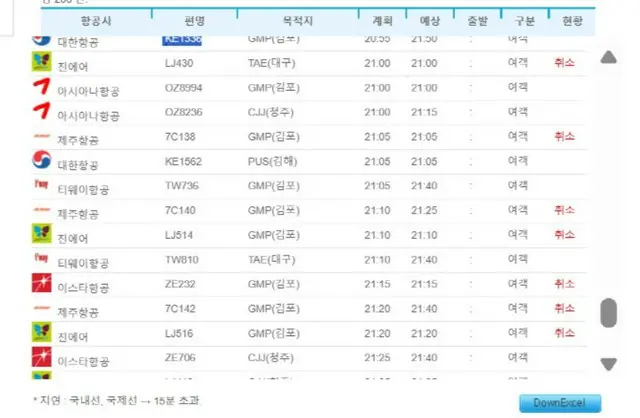
Task: Click expected time 21:15 for OZ8236
Action: coord(424,112)
